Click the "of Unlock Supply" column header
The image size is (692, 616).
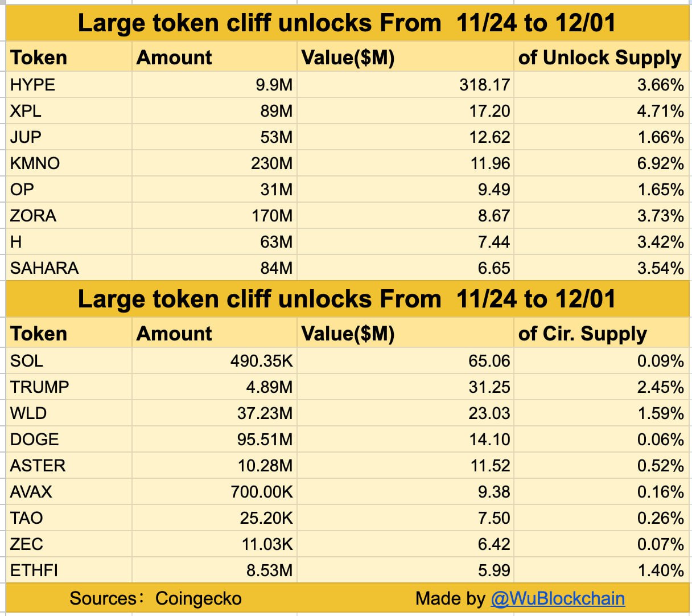pos(599,58)
